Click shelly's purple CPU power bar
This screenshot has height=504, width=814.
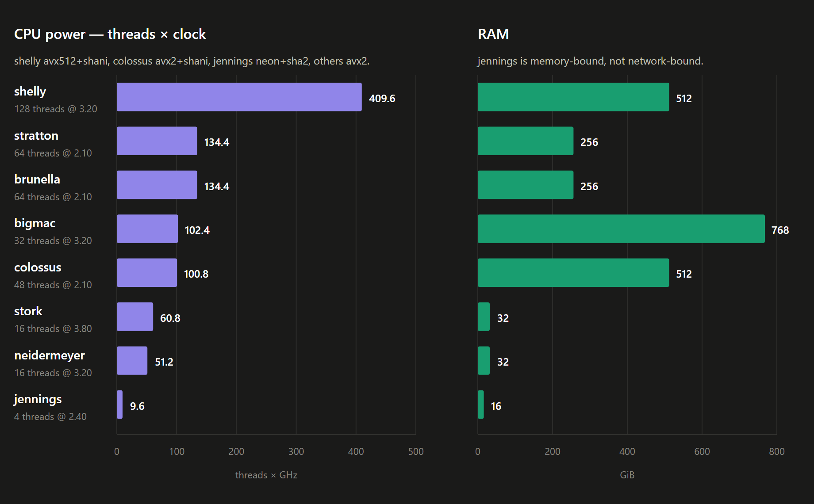click(x=239, y=97)
